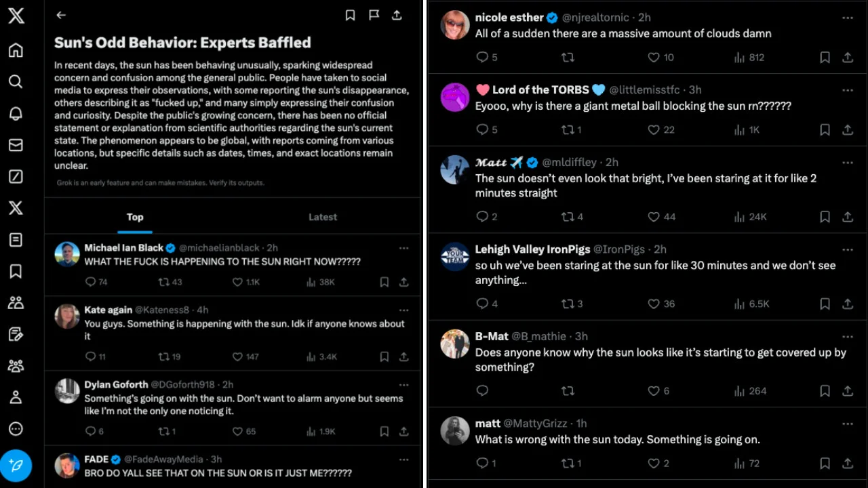Open Messages envelope in sidebar
This screenshot has height=488, width=868.
coord(16,145)
